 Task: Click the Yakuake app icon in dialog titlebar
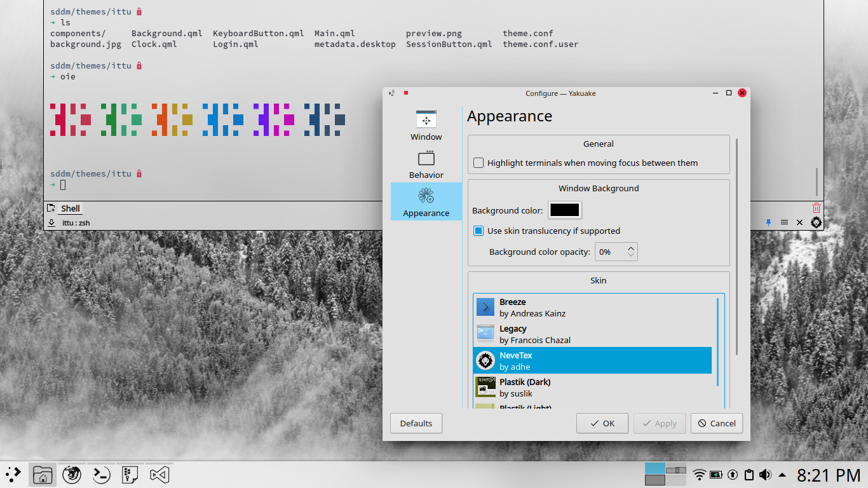coord(392,93)
